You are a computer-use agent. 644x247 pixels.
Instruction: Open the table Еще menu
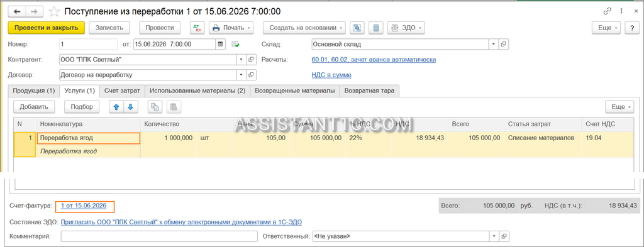pyautogui.click(x=619, y=107)
